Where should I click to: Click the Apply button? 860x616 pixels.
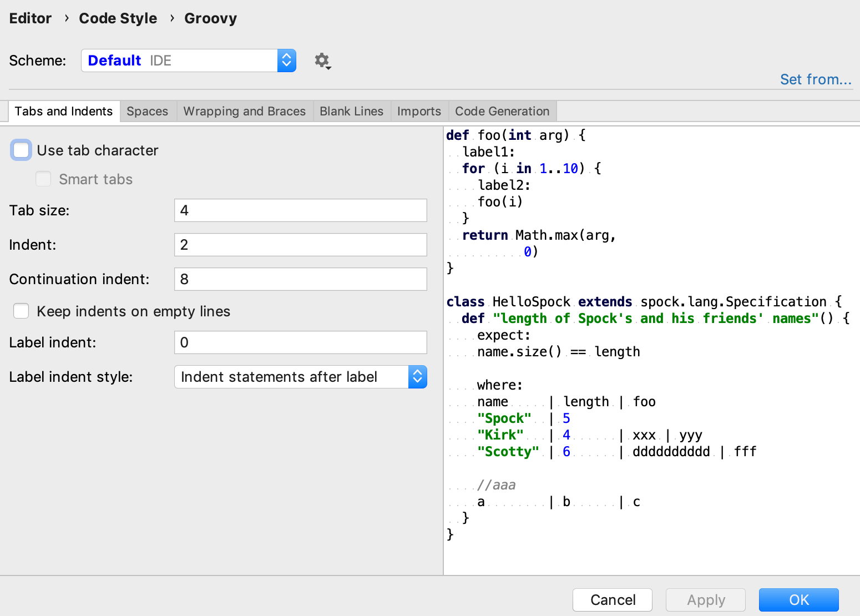pyautogui.click(x=706, y=600)
